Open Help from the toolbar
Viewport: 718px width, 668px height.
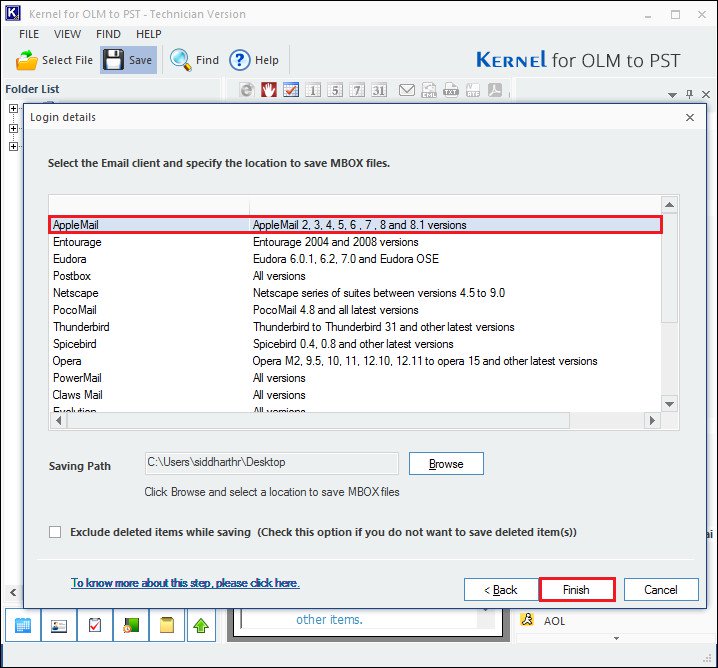pos(254,60)
